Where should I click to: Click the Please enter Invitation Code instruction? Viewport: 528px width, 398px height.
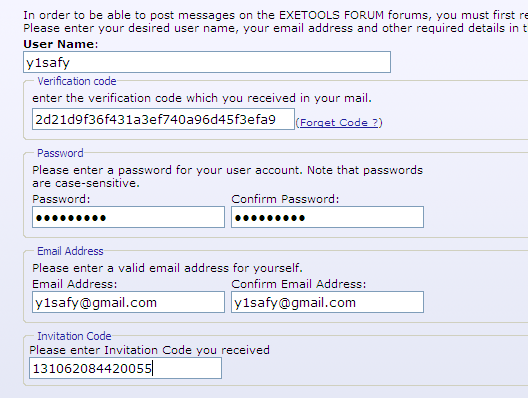150,350
